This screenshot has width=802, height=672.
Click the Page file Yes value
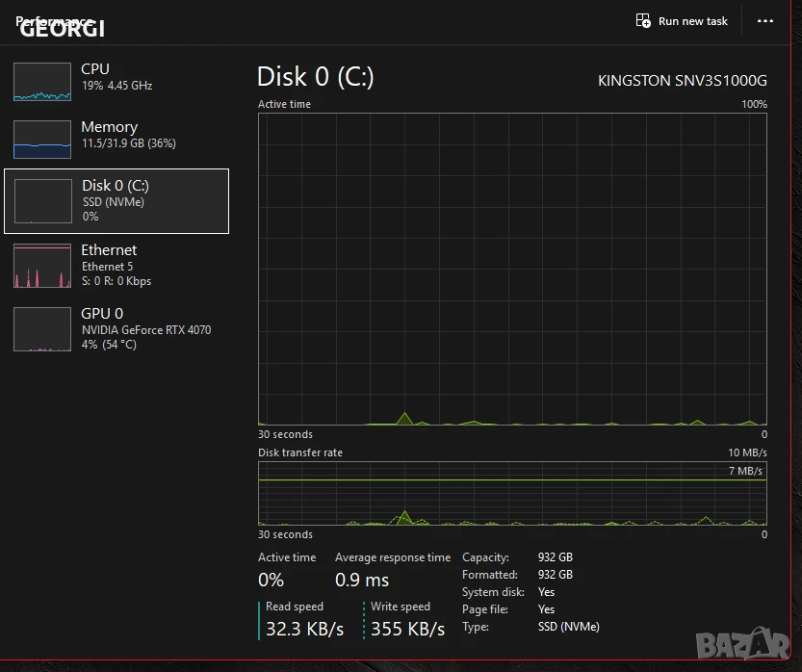[546, 609]
